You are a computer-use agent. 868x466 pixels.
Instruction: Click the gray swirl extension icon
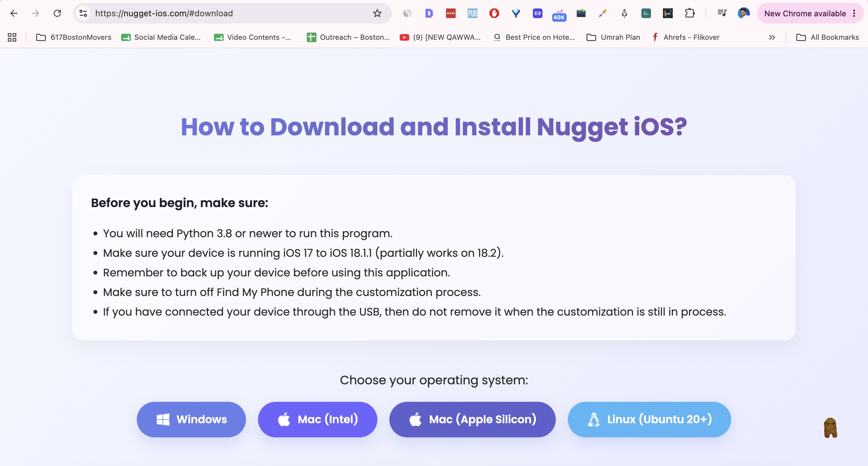[407, 13]
